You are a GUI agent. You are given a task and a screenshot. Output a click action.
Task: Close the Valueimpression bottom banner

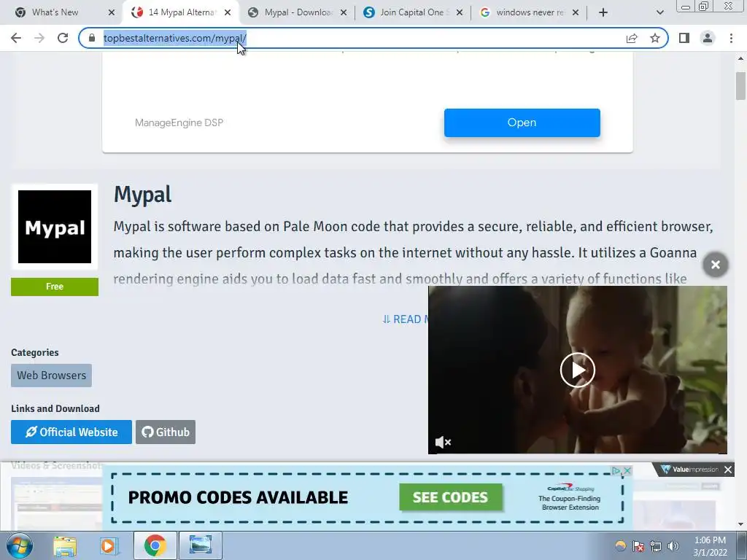[x=728, y=470]
